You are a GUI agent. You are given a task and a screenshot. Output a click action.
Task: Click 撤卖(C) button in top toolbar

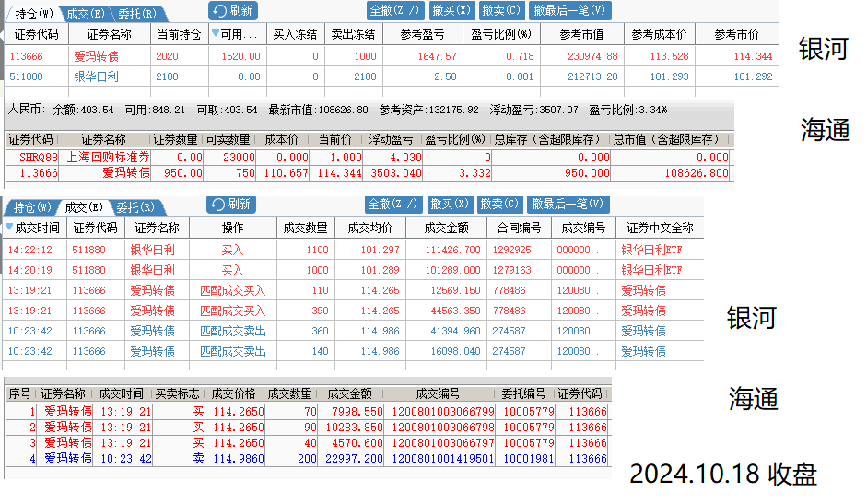coord(501,11)
